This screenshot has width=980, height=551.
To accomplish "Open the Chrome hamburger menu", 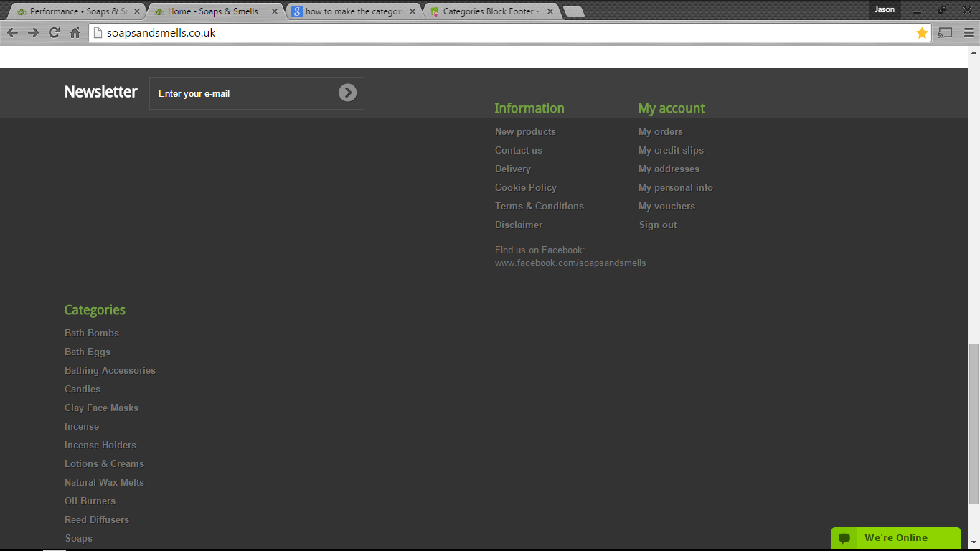I will pyautogui.click(x=969, y=32).
